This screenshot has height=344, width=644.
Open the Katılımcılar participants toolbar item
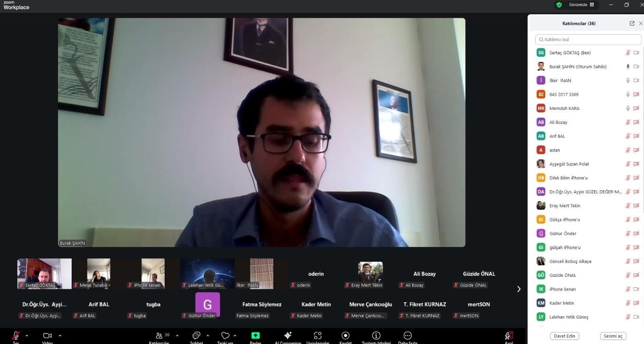pyautogui.click(x=159, y=336)
